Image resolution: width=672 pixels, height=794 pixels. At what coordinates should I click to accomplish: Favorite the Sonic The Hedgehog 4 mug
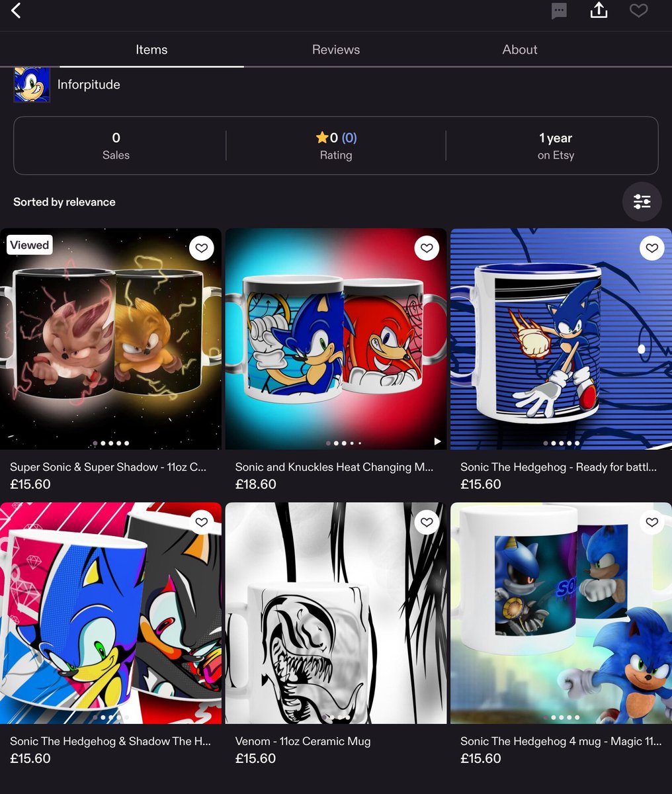652,522
